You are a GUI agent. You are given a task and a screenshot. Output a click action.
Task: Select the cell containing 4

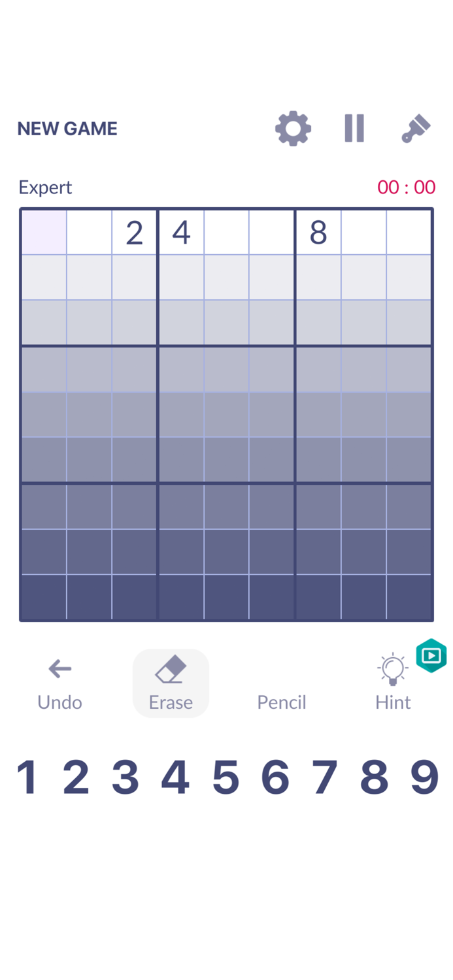click(x=180, y=232)
